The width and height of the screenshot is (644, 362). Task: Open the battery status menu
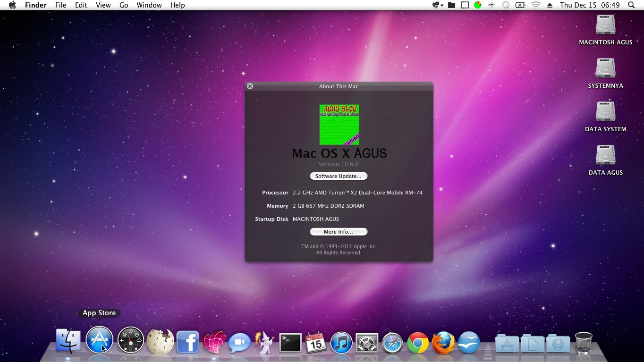click(520, 5)
